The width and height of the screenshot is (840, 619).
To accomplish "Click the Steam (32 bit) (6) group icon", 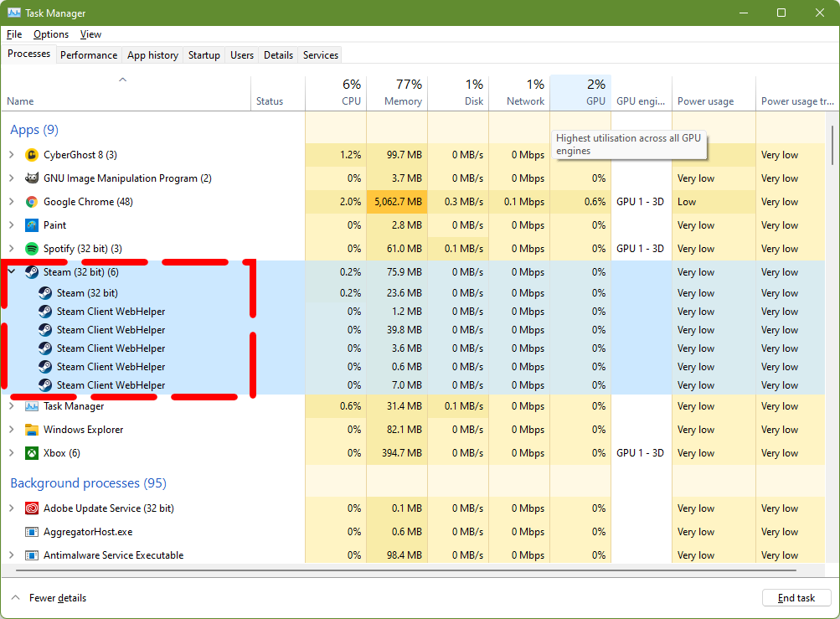I will pos(32,272).
